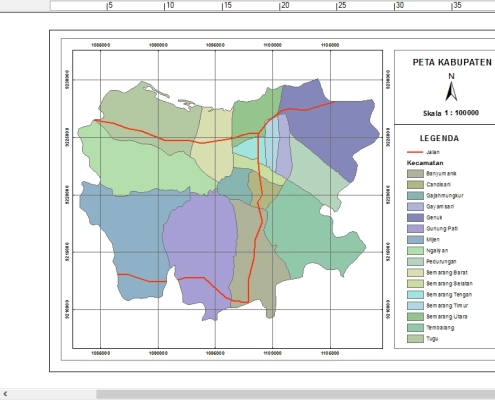Click the Tugu legend color swatch

(415, 339)
